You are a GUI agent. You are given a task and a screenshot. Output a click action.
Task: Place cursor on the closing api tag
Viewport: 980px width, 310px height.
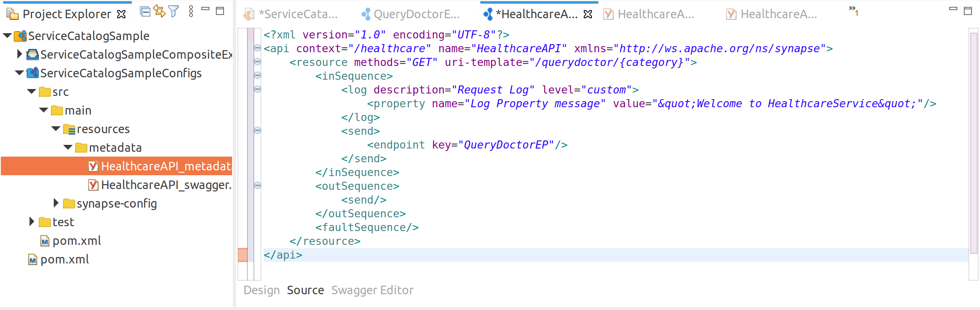click(283, 255)
